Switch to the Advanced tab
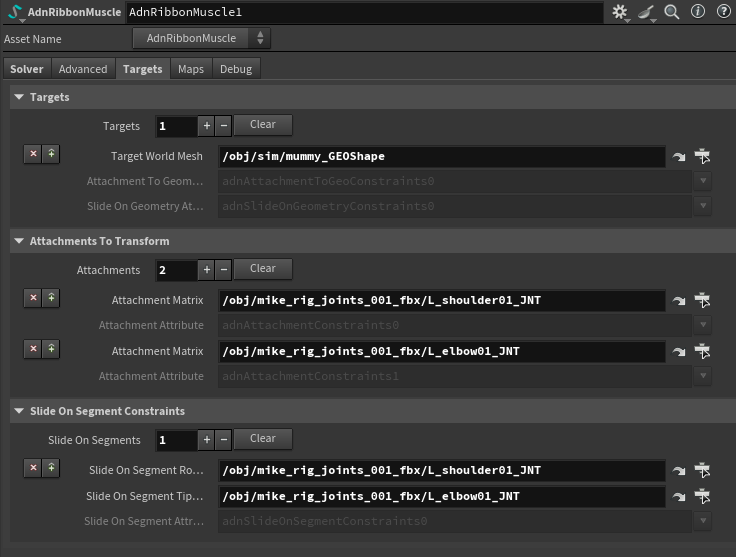736x557 pixels. pyautogui.click(x=83, y=69)
